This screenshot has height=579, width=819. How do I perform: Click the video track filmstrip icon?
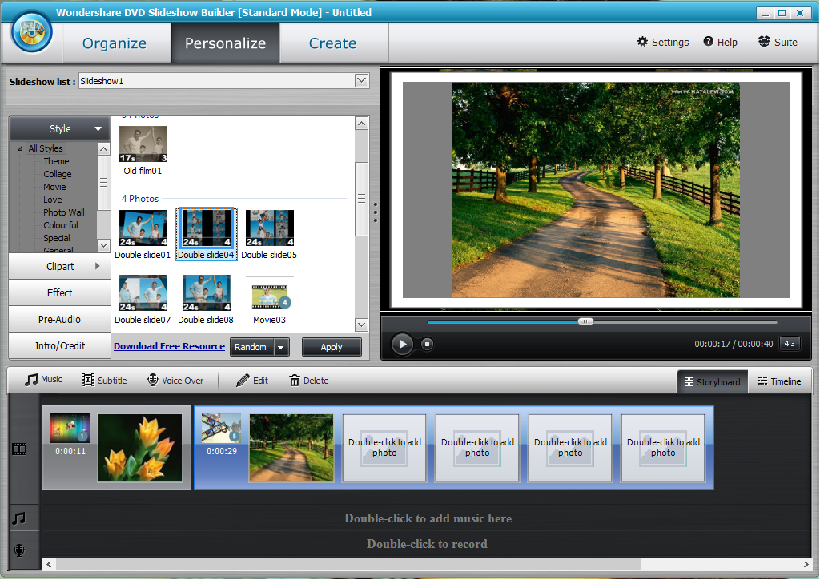point(19,449)
